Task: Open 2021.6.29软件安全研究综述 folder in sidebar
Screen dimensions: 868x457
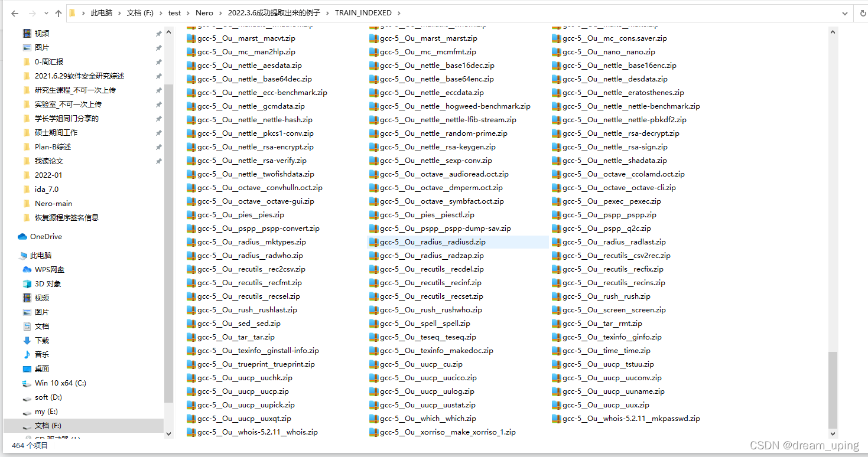Action: [x=79, y=76]
